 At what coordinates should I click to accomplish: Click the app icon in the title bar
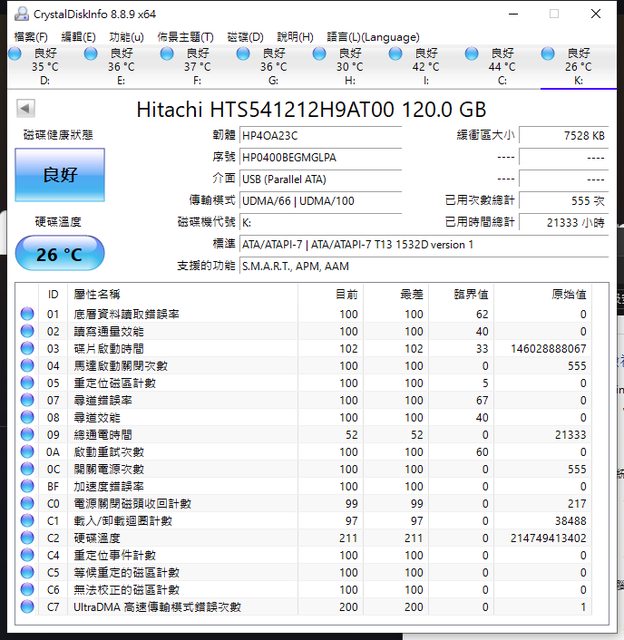point(20,14)
